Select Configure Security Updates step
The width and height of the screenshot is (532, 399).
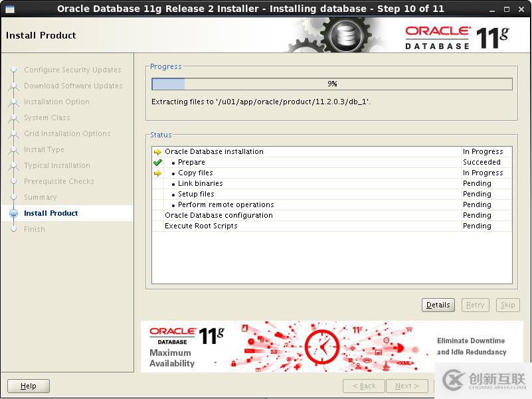(x=72, y=70)
